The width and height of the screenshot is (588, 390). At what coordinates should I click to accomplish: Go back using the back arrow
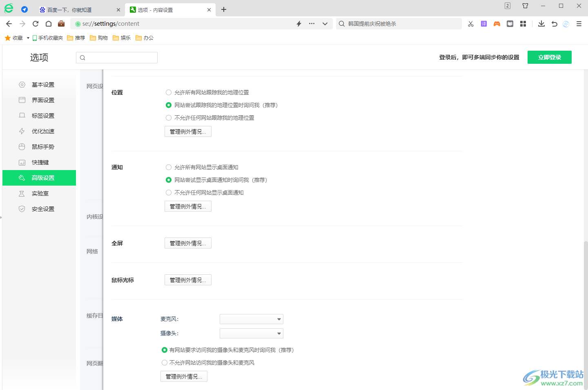pyautogui.click(x=9, y=24)
